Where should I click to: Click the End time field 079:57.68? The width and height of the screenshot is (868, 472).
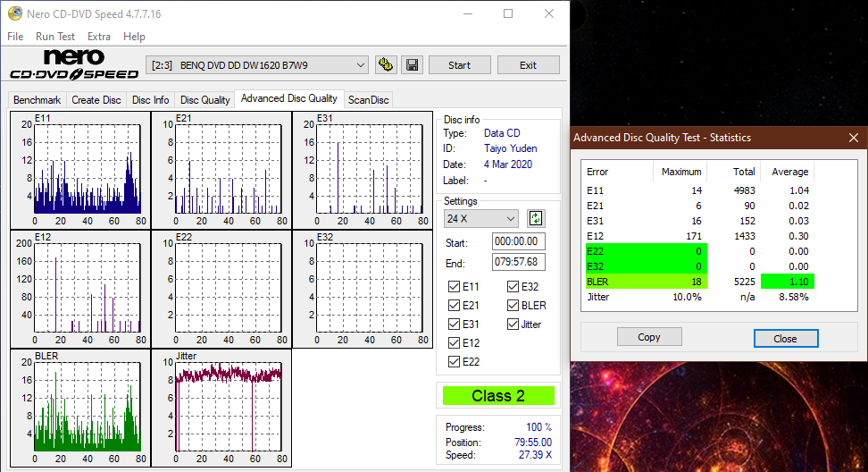tap(518, 262)
